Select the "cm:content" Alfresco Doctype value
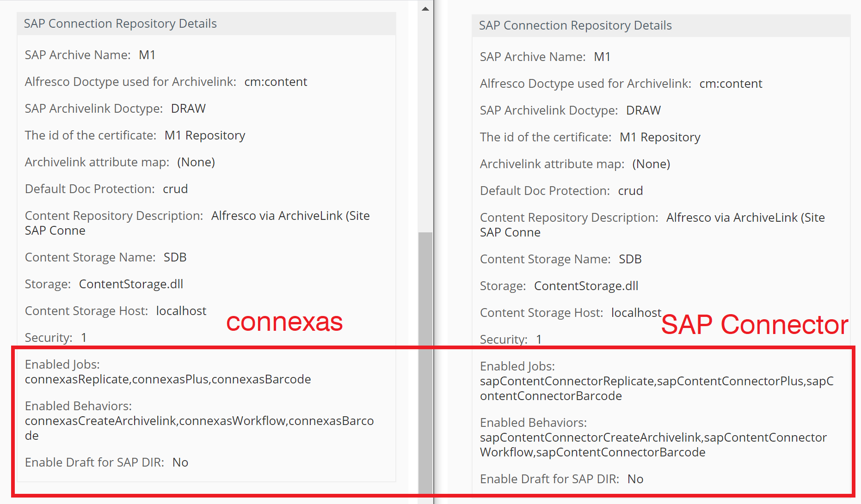 (x=276, y=81)
